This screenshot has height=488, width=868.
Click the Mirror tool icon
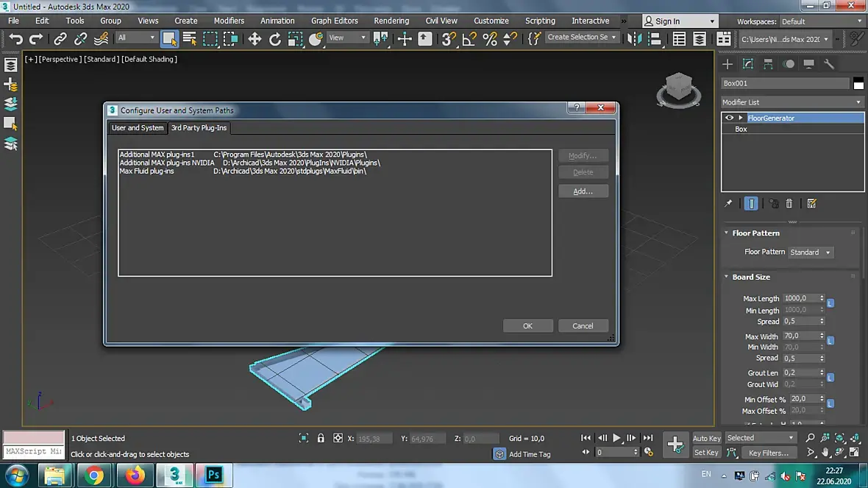634,39
